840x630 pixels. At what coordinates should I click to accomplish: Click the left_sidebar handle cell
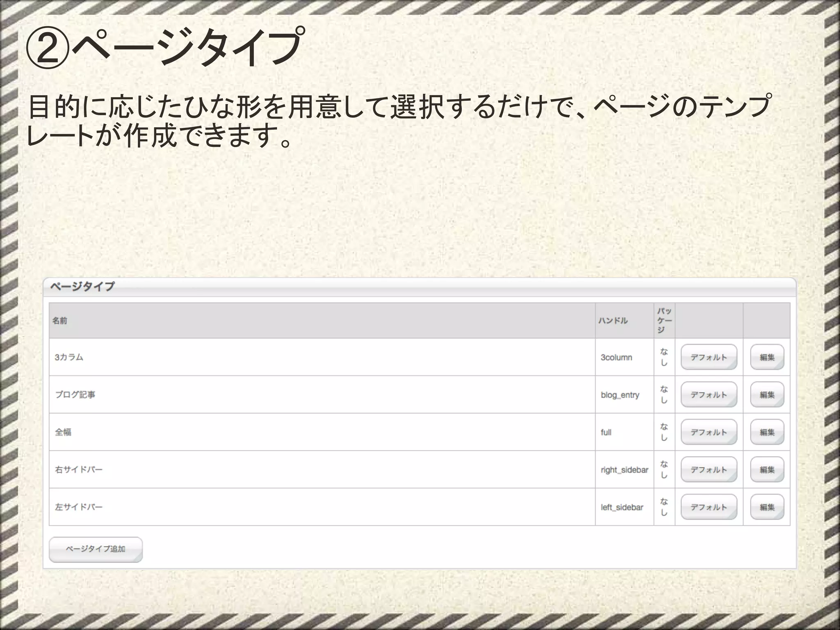coord(625,507)
